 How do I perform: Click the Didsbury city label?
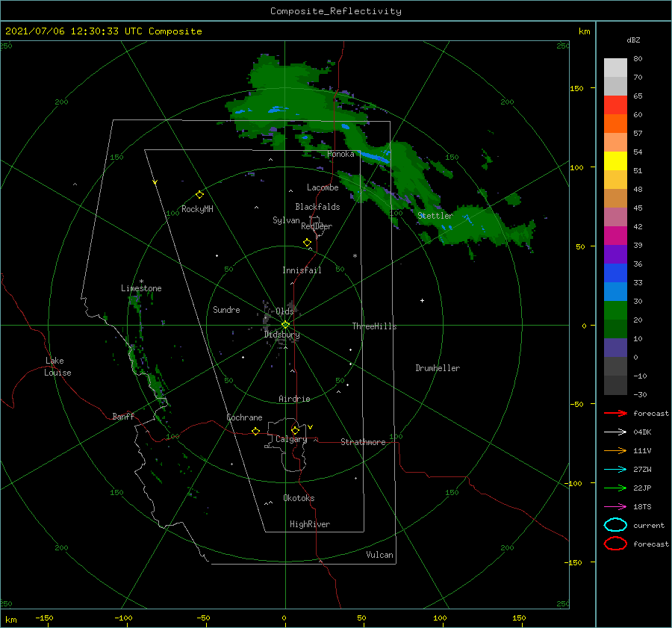(x=281, y=335)
